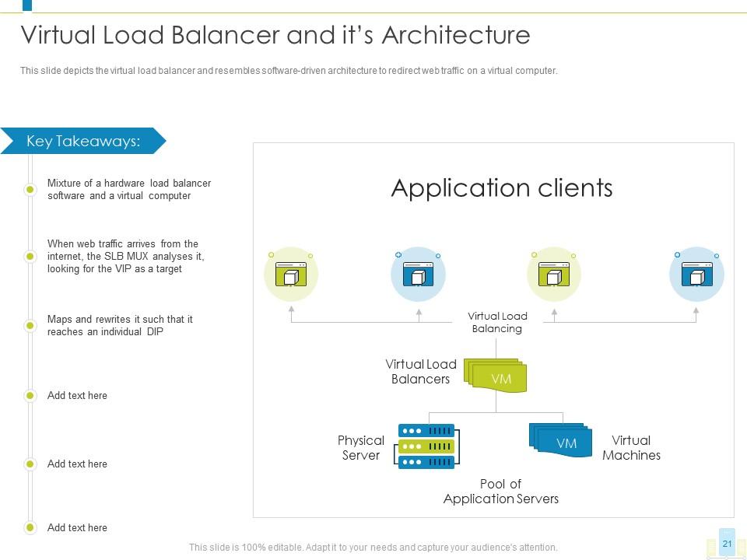Click the bullet marker beside 'When web traffic arrives'
Screen dimensions: 747x560
click(30, 256)
